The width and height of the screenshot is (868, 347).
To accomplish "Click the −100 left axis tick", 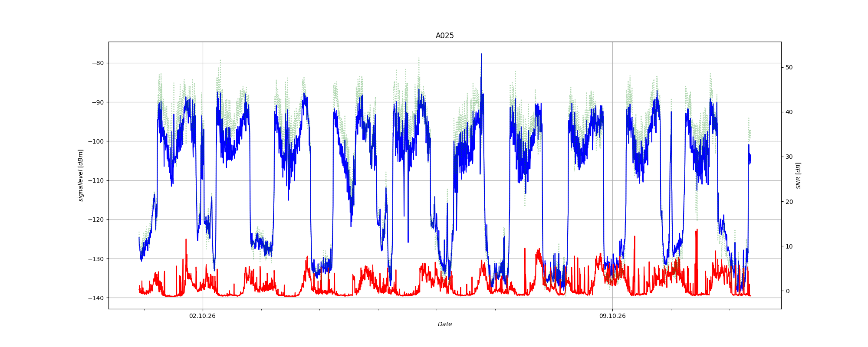I will (96, 141).
